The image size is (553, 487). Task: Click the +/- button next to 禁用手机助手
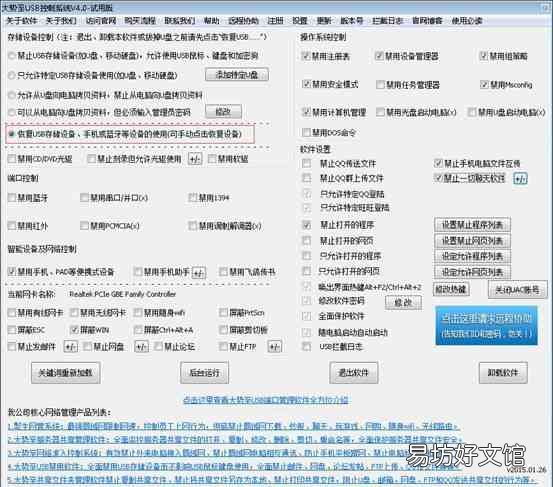[199, 272]
